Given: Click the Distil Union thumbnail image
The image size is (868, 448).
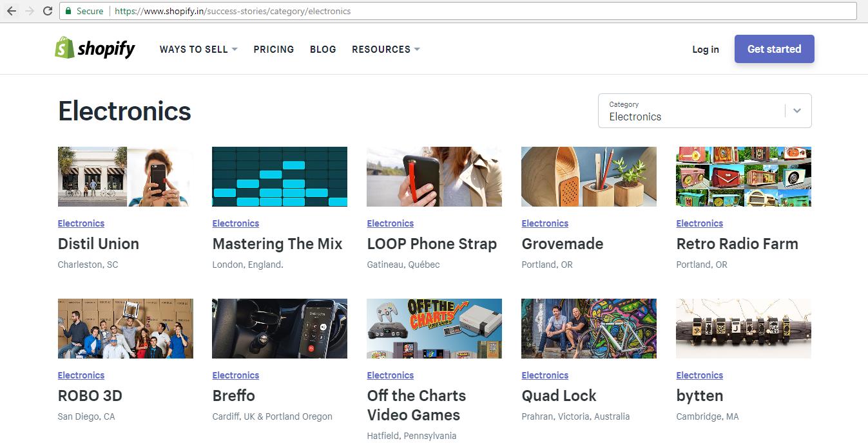Looking at the screenshot, I should tap(125, 176).
